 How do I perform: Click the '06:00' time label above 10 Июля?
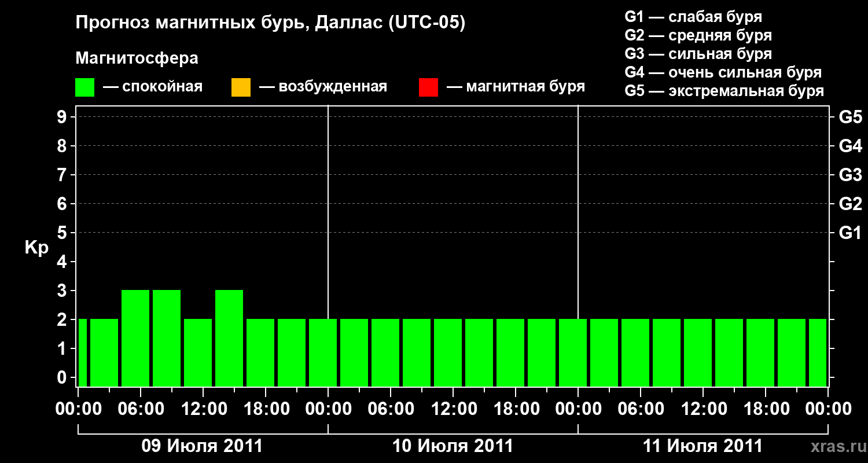(x=391, y=409)
